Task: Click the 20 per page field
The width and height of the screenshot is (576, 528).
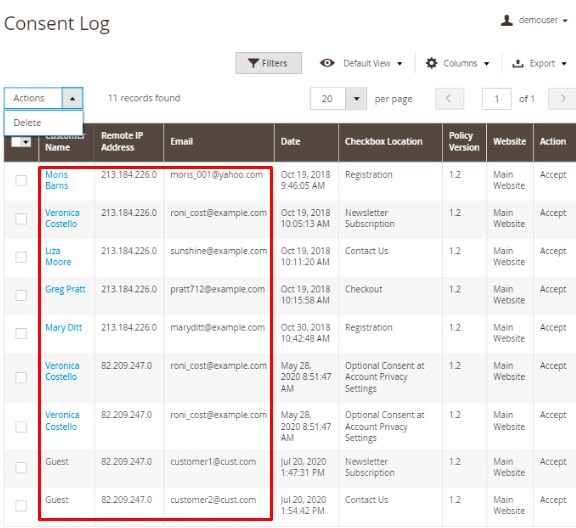Action: [327, 98]
